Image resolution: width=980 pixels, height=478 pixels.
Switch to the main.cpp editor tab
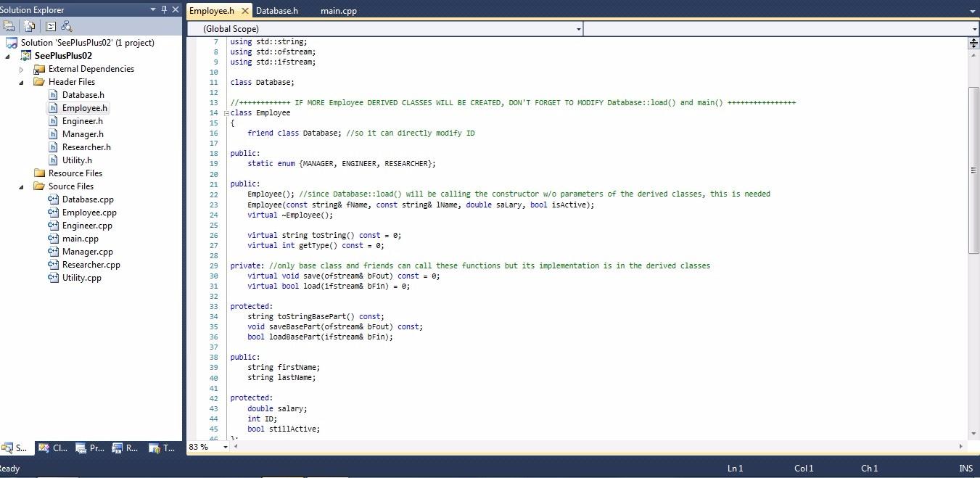[x=338, y=11]
